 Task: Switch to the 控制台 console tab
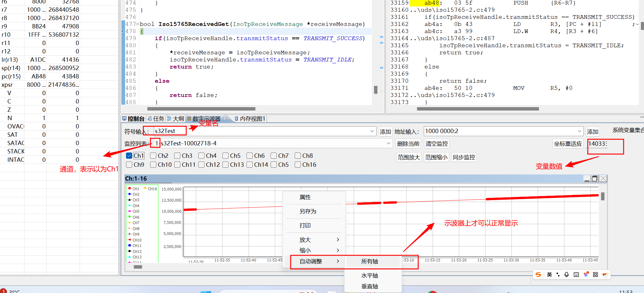tap(133, 119)
